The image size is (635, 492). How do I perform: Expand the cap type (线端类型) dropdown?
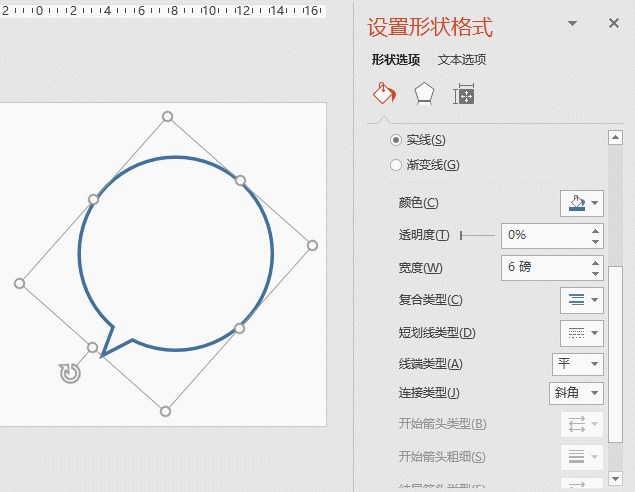[578, 364]
